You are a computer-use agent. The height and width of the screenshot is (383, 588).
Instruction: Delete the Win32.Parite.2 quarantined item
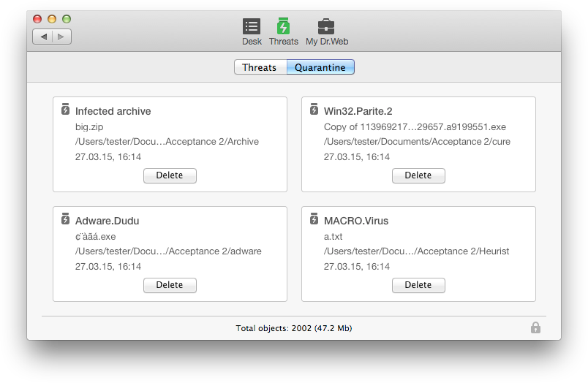point(418,175)
